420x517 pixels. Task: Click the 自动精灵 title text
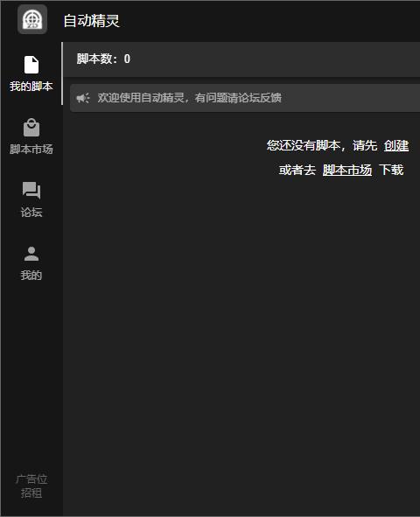tap(91, 20)
